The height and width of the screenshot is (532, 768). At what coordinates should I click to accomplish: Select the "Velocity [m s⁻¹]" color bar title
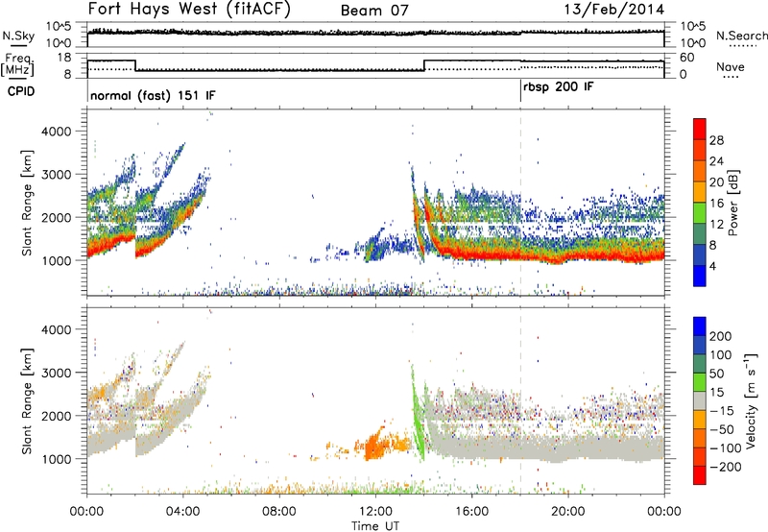coord(751,400)
